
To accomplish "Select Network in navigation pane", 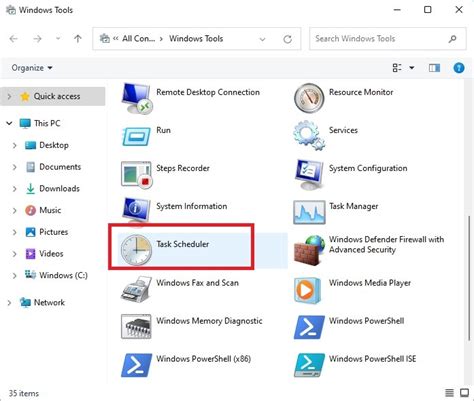I will (x=42, y=302).
